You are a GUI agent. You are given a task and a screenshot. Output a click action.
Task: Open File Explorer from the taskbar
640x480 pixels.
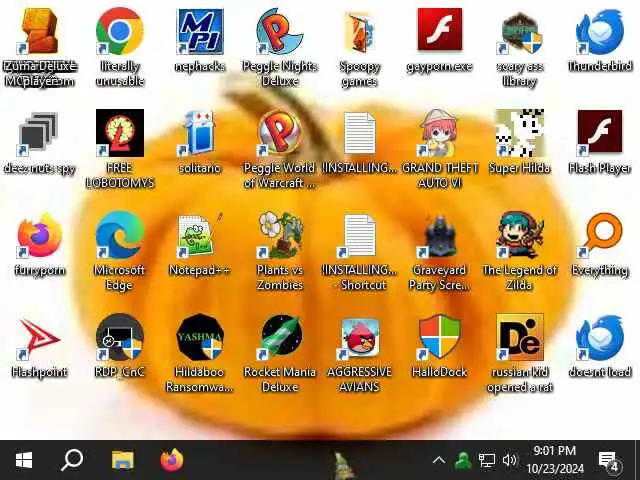point(122,460)
